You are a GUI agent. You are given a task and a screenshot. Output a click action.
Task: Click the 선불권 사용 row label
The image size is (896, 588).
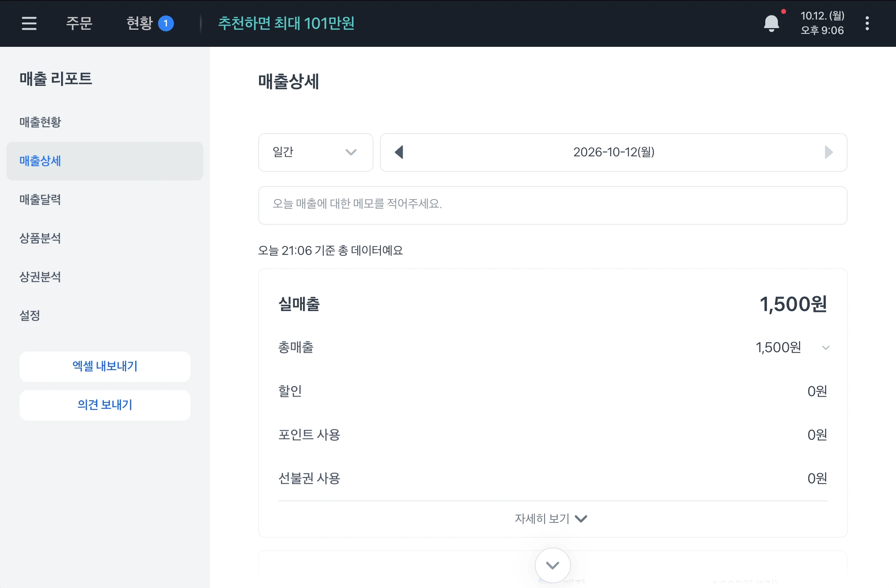(309, 478)
